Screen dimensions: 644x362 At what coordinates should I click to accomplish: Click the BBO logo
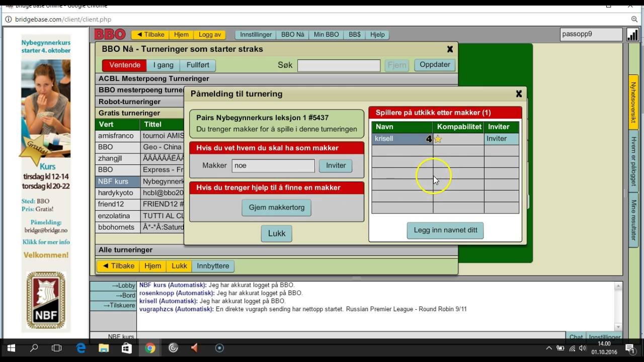pos(110,34)
